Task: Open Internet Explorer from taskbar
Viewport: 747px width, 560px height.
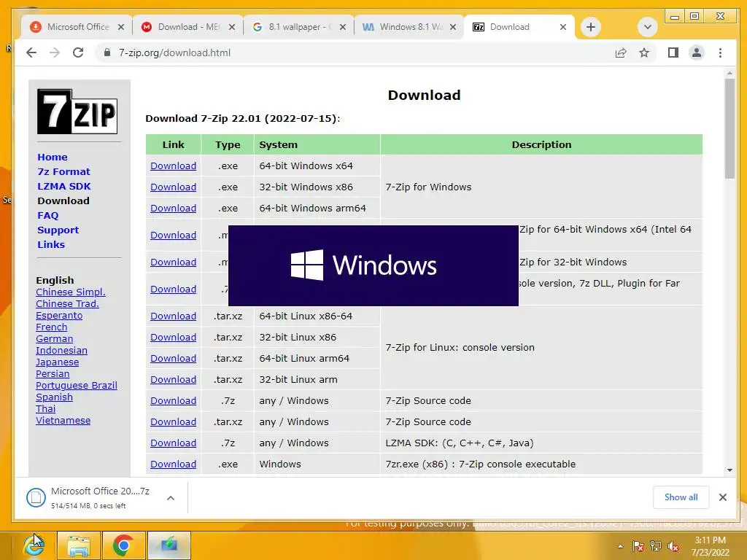Action: coord(34,545)
